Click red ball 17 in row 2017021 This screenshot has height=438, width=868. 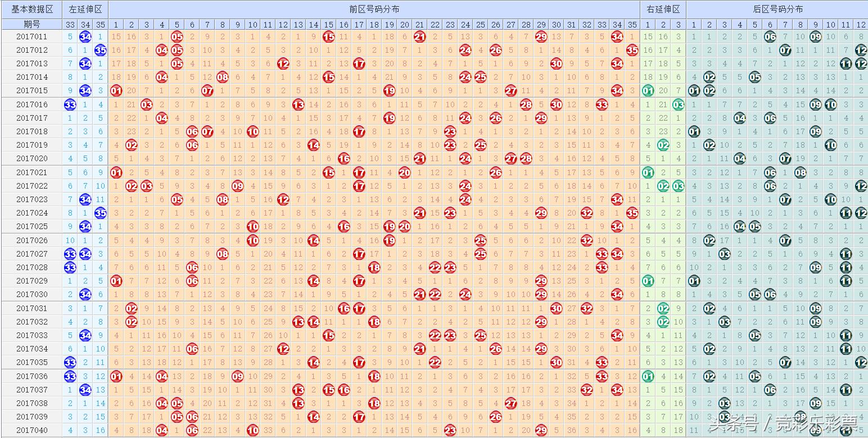(x=359, y=172)
